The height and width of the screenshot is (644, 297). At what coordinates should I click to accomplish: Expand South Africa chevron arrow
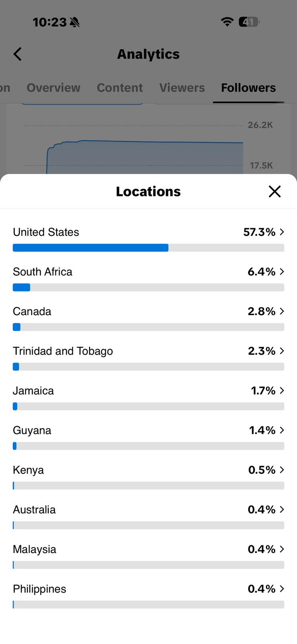tap(282, 272)
